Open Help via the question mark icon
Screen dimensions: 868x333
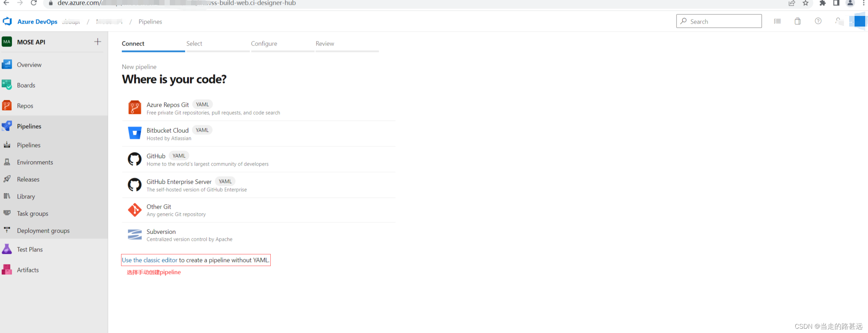(818, 21)
